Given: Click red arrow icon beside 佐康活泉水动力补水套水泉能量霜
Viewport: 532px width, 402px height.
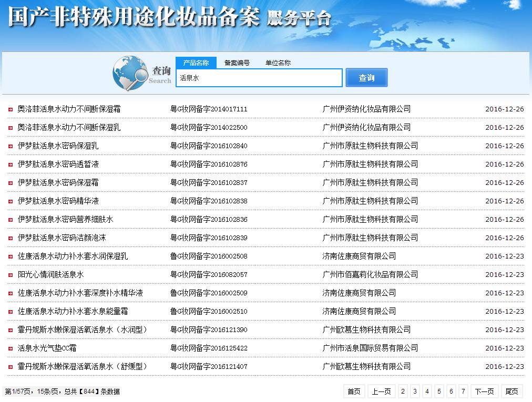Looking at the screenshot, I should [11, 312].
